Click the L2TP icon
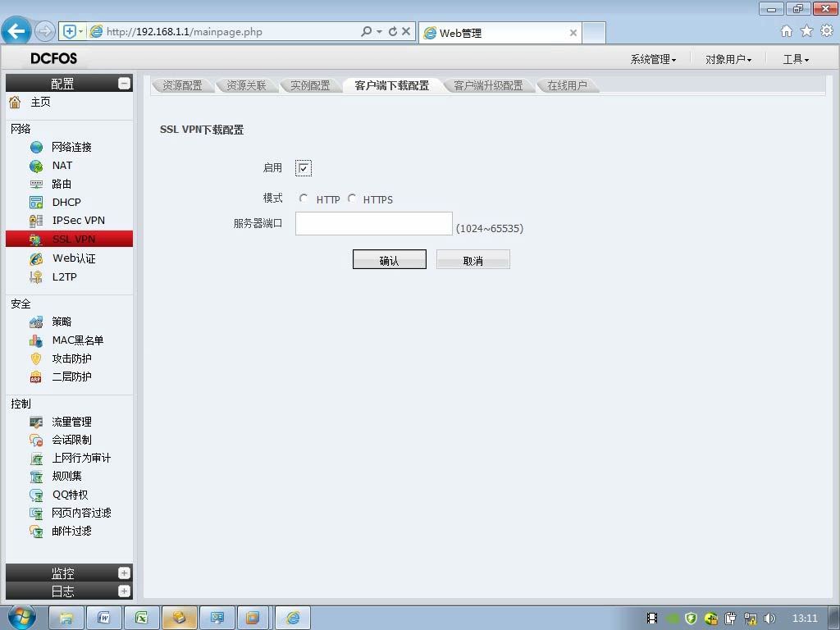The height and width of the screenshot is (630, 840). pyautogui.click(x=36, y=277)
